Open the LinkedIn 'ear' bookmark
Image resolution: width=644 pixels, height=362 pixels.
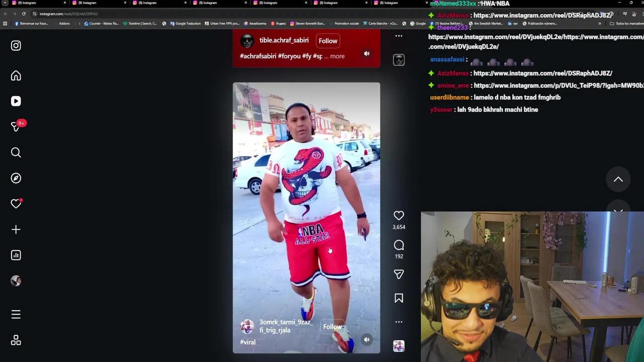coord(513,24)
